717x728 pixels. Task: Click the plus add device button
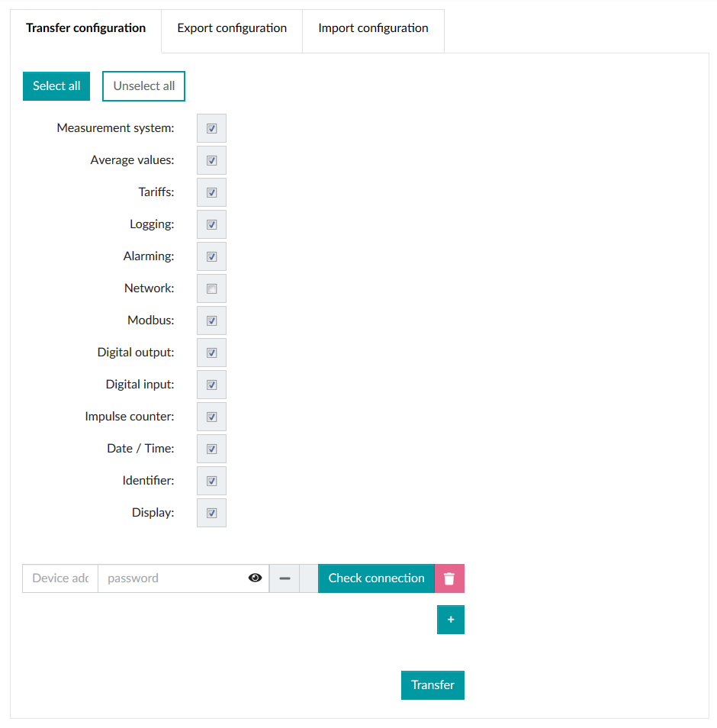[x=451, y=620]
